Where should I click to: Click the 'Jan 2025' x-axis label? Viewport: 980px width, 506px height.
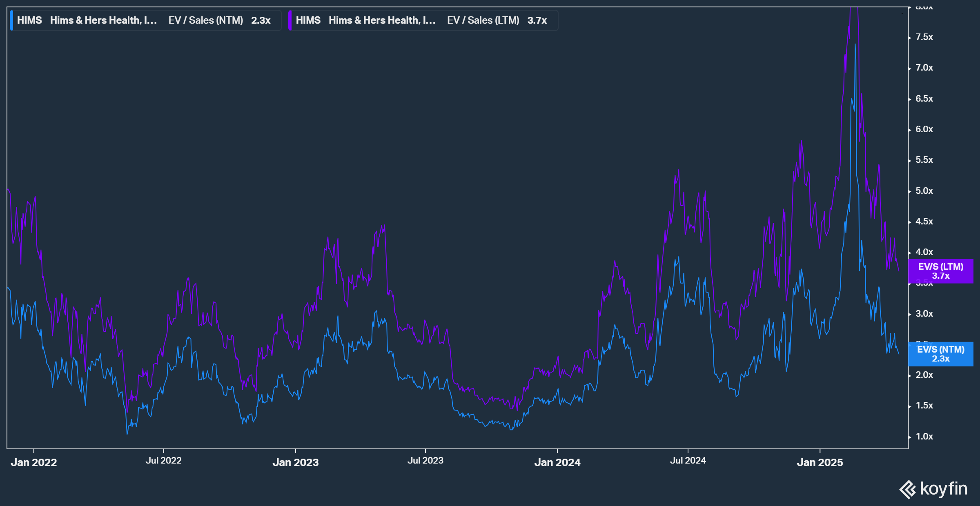[x=820, y=462]
